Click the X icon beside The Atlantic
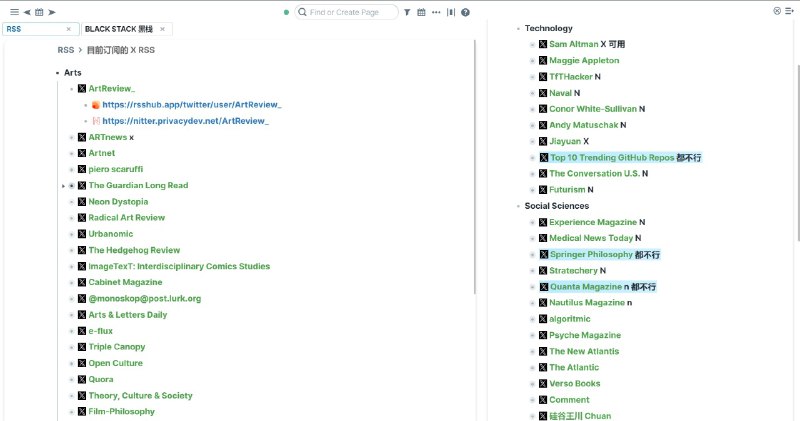 tap(543, 367)
